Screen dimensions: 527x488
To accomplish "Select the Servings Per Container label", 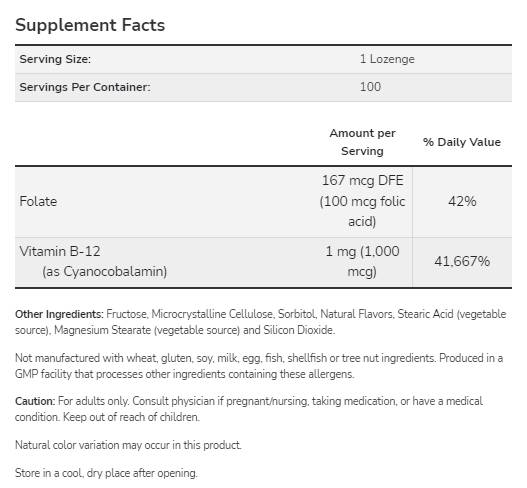I will (x=85, y=87).
